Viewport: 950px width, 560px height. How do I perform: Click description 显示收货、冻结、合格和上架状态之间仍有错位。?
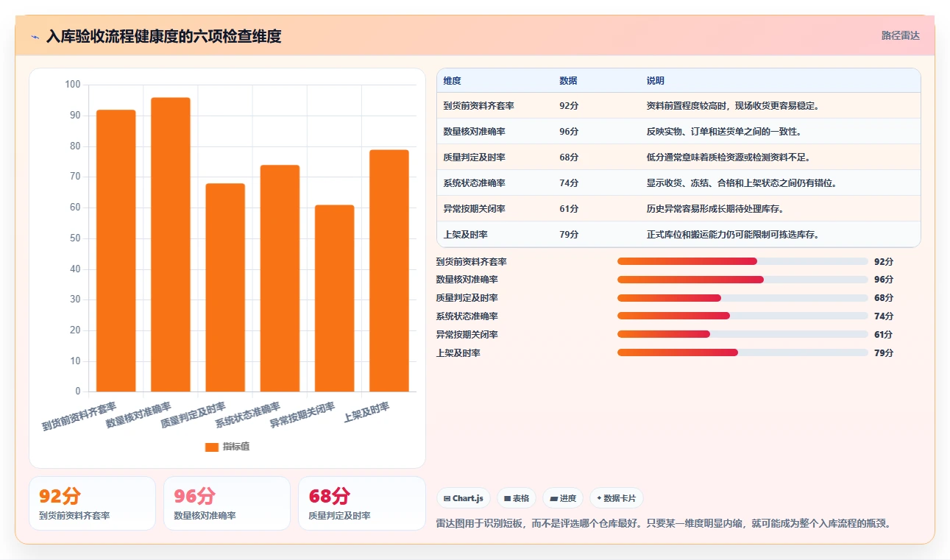(x=742, y=183)
